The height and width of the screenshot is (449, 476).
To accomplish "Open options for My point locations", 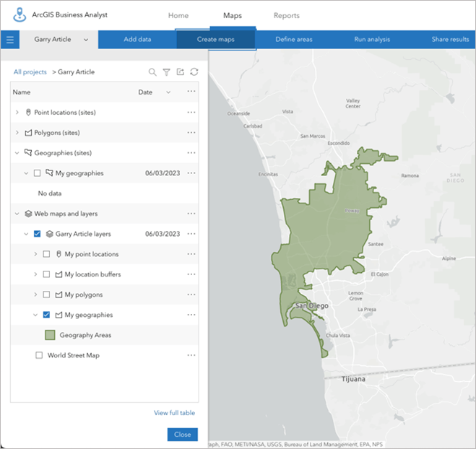I will point(191,254).
